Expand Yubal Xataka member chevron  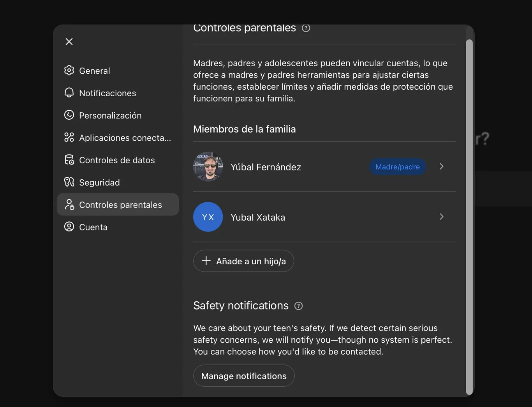(x=441, y=217)
